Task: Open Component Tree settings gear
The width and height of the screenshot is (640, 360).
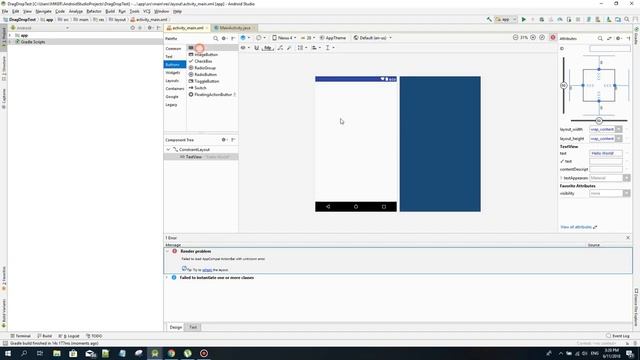Action: pos(224,140)
